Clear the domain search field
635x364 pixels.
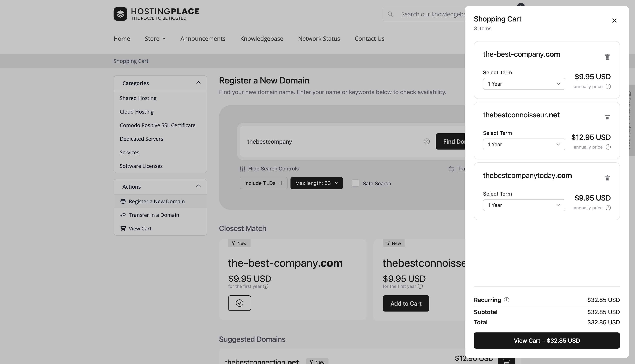click(427, 141)
